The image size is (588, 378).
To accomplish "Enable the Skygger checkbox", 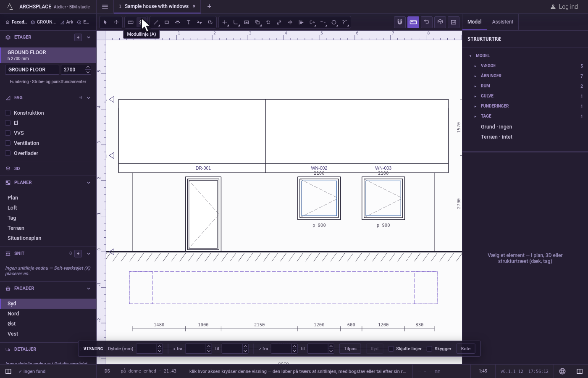I will 430,349.
